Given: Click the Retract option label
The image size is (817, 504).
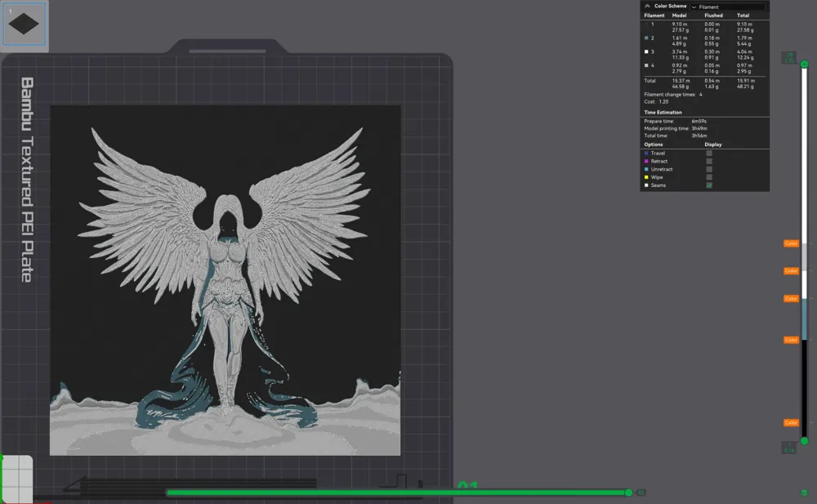Looking at the screenshot, I should click(659, 161).
